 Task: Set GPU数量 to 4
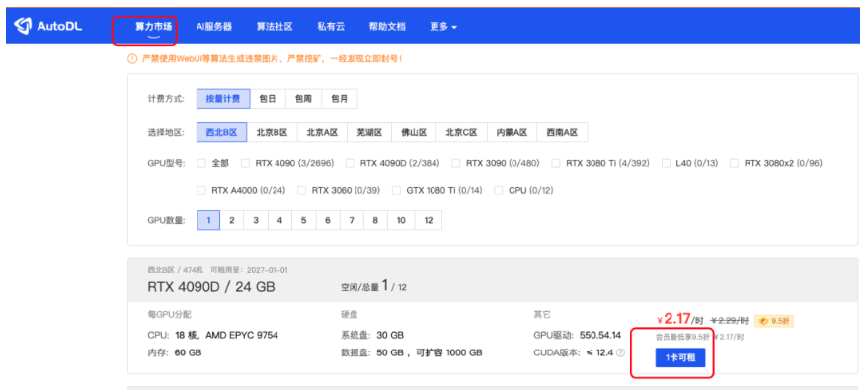[x=279, y=220]
